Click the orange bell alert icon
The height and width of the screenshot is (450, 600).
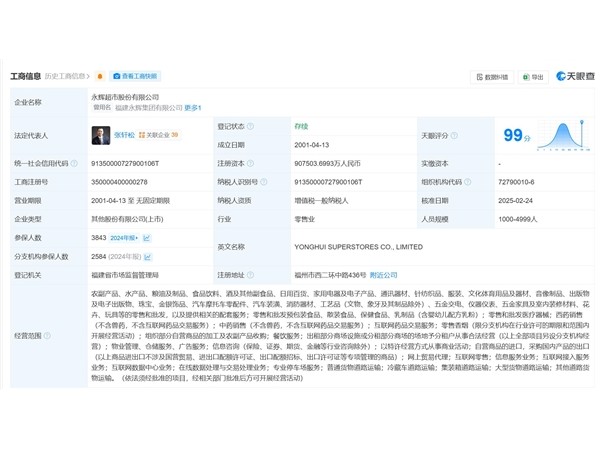point(100,77)
